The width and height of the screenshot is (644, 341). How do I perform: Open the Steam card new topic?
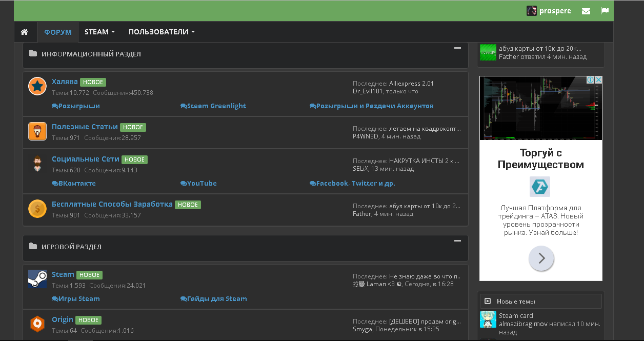pos(516,315)
